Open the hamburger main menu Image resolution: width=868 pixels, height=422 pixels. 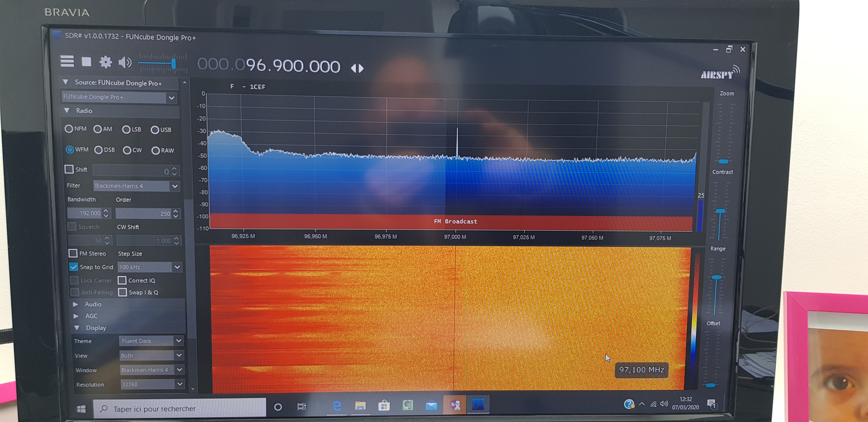tap(67, 61)
